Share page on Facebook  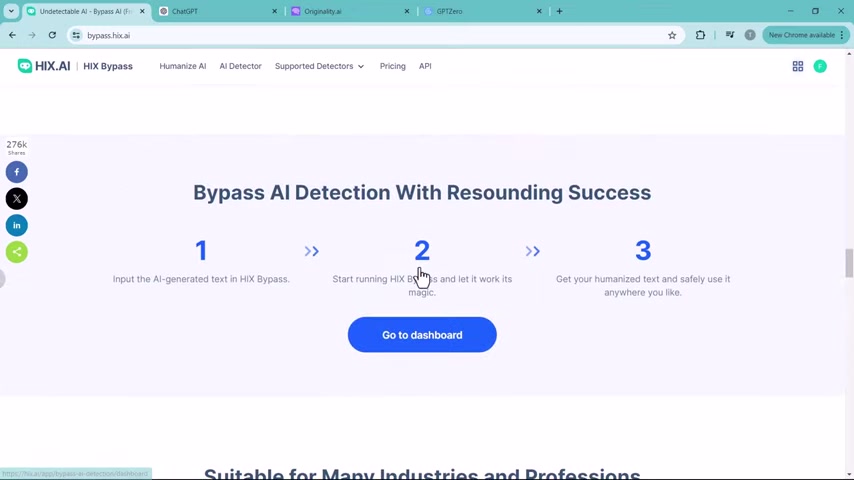17,172
